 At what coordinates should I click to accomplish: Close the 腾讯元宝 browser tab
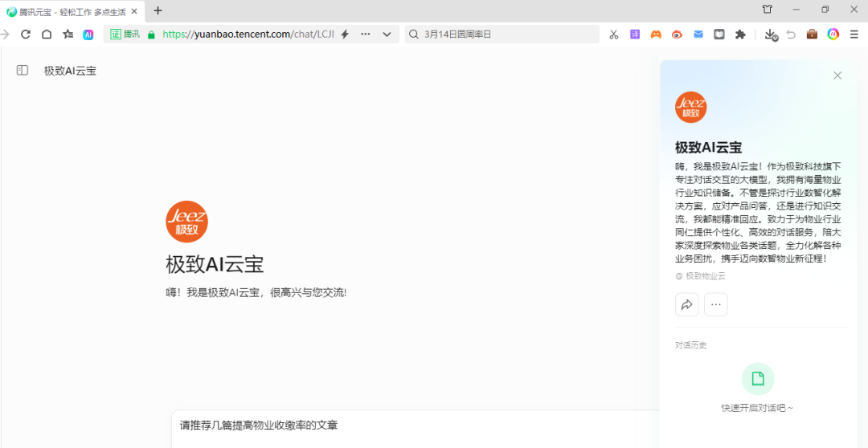pos(134,11)
